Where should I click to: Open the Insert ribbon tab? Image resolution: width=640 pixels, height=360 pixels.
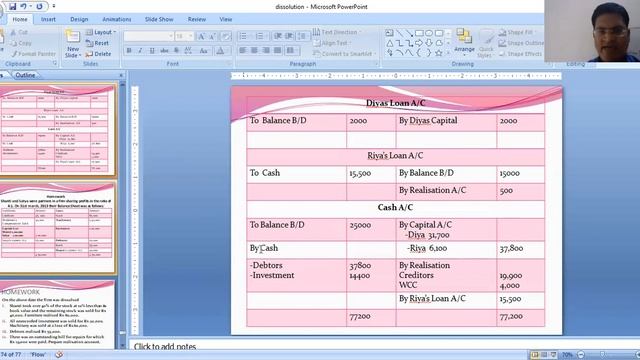[x=48, y=19]
